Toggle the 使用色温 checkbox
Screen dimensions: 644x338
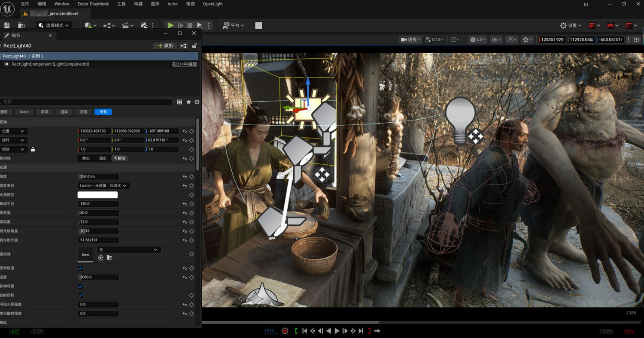80,268
